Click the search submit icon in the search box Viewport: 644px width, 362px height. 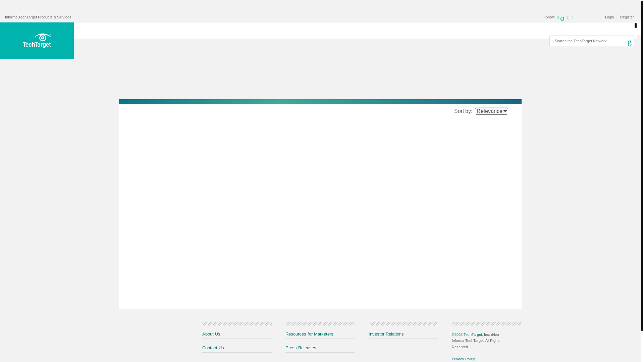pyautogui.click(x=629, y=42)
